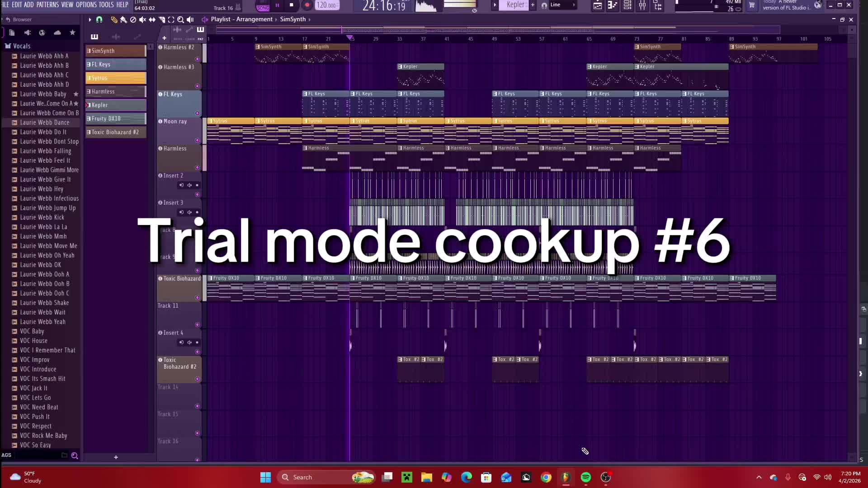868x488 pixels.
Task: Open the TOOLS menu
Action: [106, 5]
